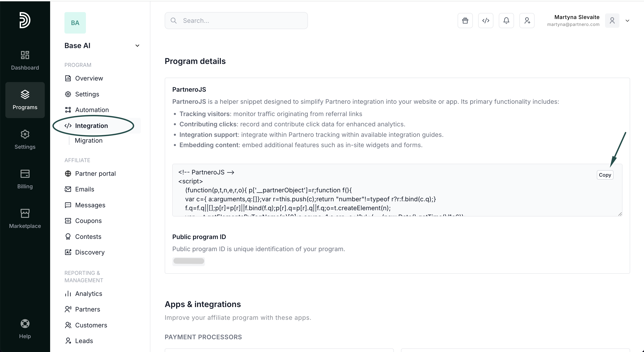Expand the Base AI program dropdown
The width and height of the screenshot is (644, 352).
pos(137,45)
